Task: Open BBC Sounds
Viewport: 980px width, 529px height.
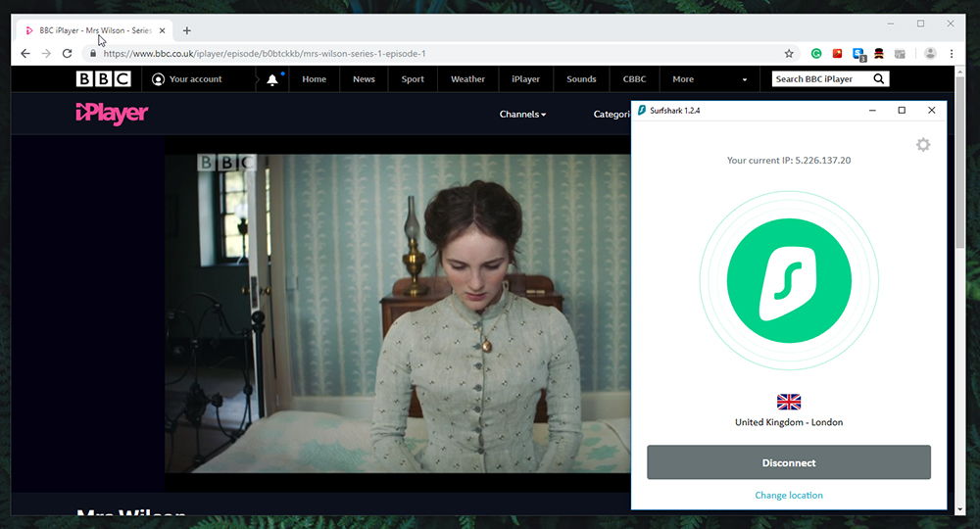Action: click(581, 79)
